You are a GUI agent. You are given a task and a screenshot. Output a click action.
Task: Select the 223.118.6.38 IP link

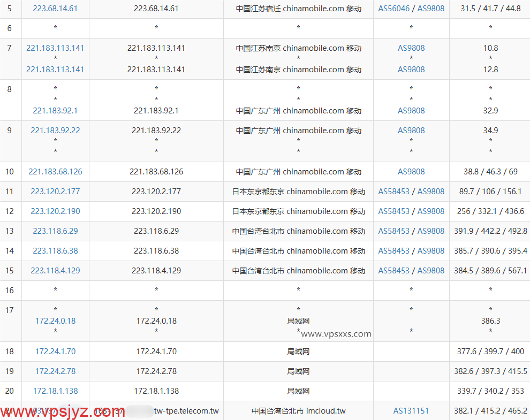(x=55, y=250)
